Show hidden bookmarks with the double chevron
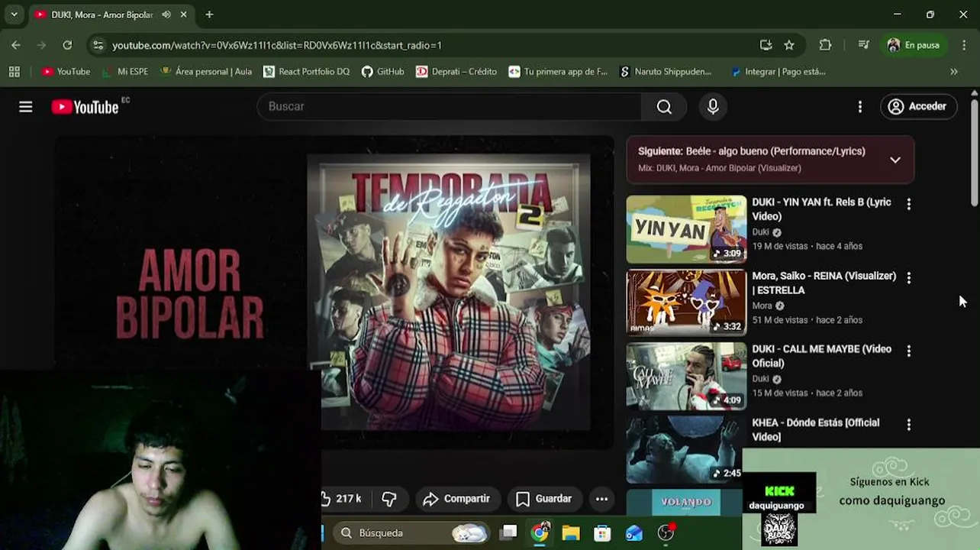This screenshot has height=550, width=980. 954,72
